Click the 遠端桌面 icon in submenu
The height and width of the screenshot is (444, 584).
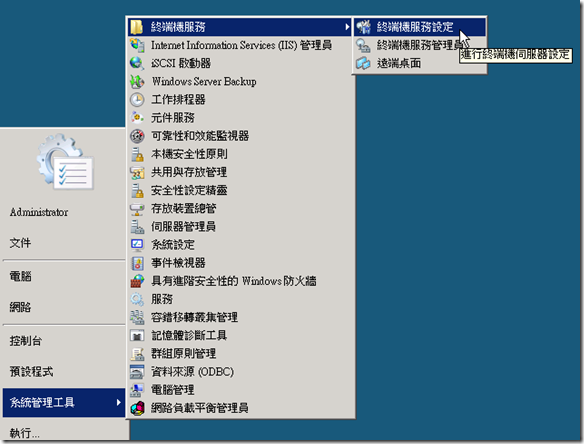[363, 63]
